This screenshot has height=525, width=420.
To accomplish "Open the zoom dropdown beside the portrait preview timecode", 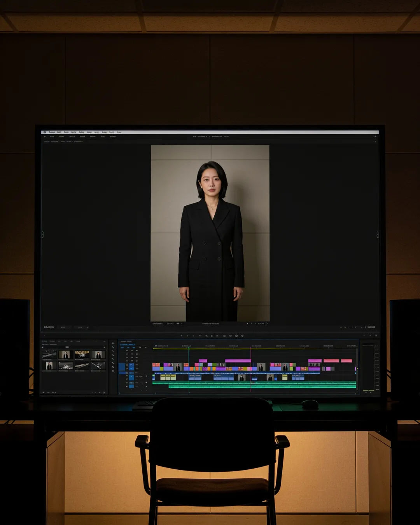I will [170, 323].
